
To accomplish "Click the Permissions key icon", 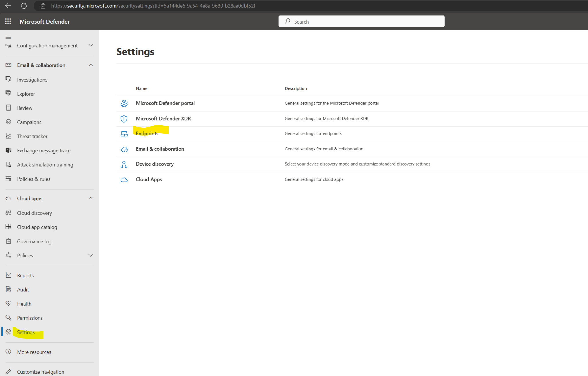I will pos(8,318).
